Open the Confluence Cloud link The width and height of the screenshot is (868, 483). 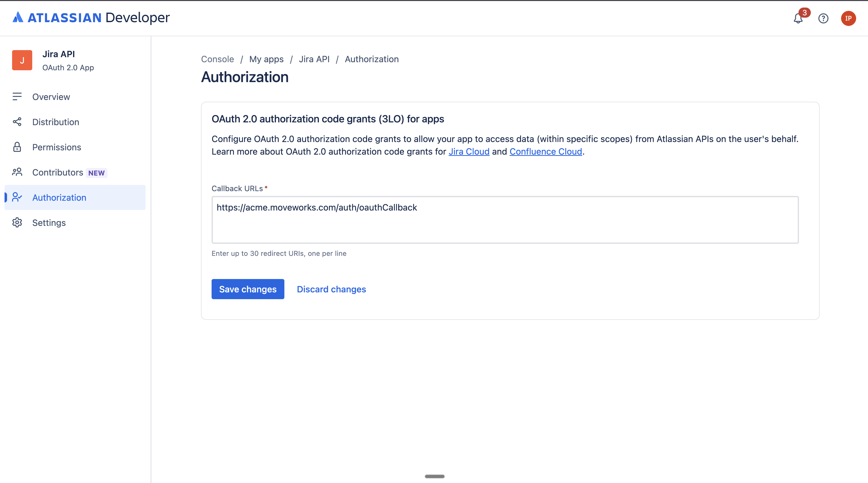point(546,152)
